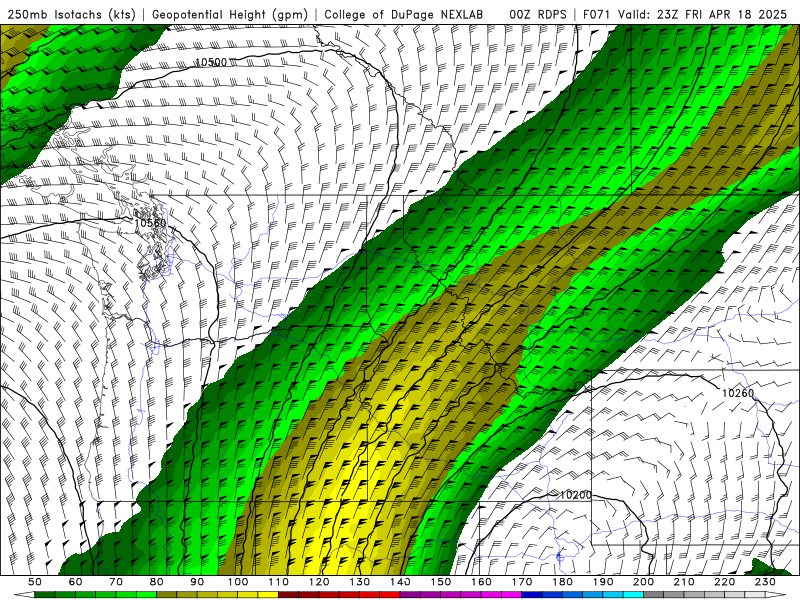Click the 70 value on the color scale
The image size is (800, 600).
point(116,582)
